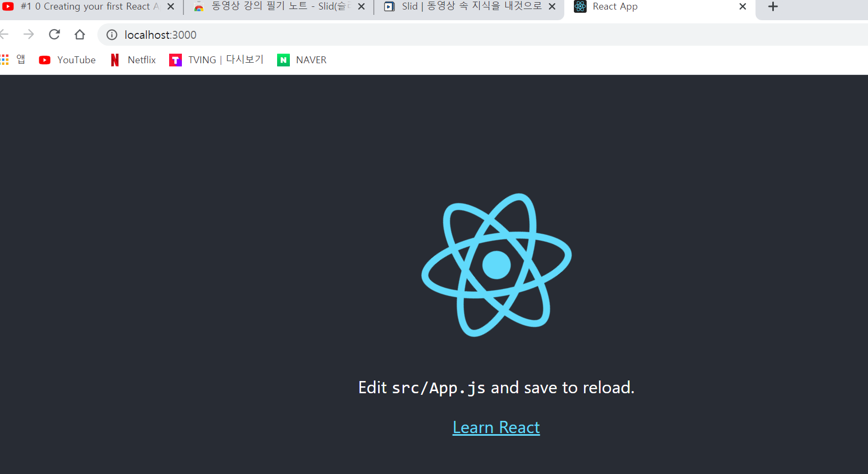Open the NAVER bookmark
Viewport: 868px width, 474px height.
click(x=302, y=60)
